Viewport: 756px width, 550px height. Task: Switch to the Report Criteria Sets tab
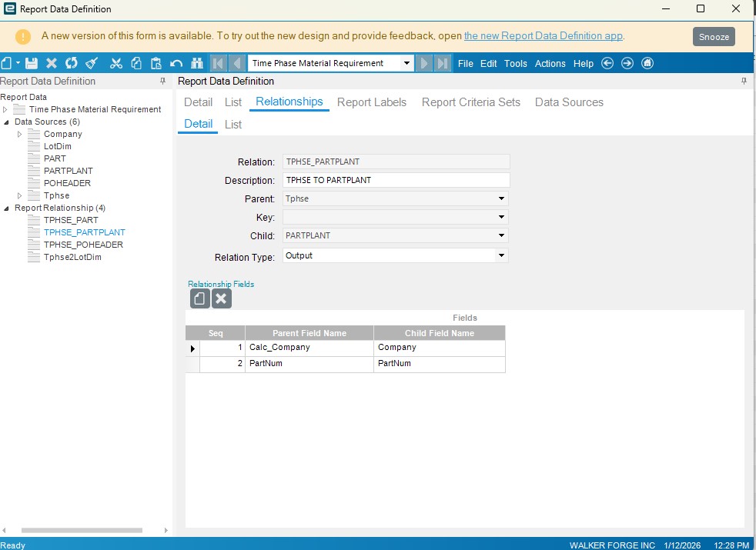(x=470, y=102)
